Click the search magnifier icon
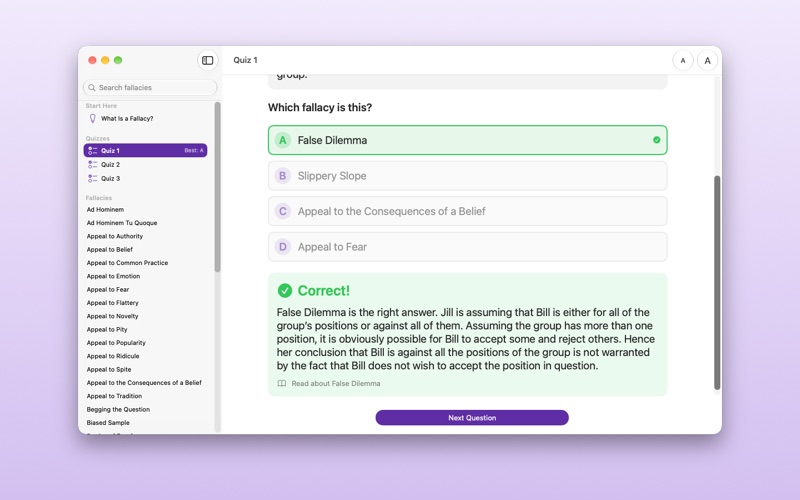This screenshot has height=500, width=800. [92, 88]
